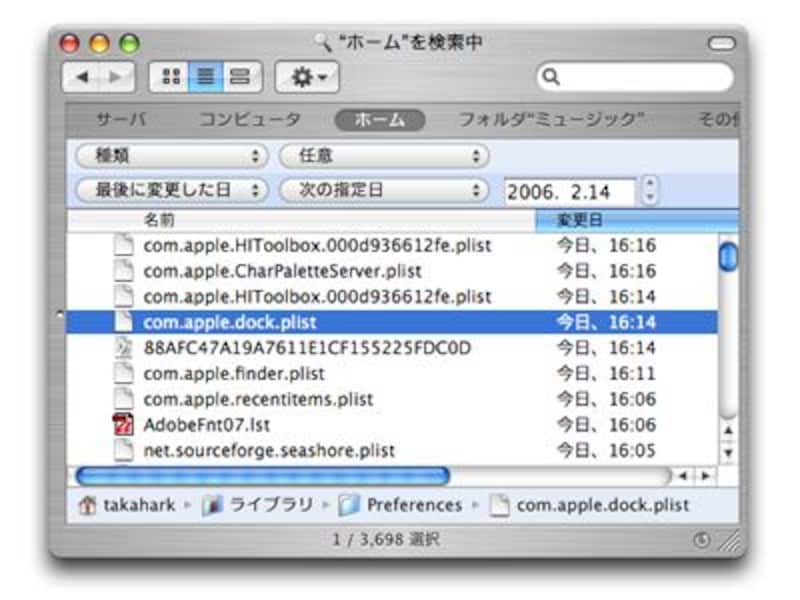Open the 任意 dropdown
Screen dimensions: 800x600
click(x=383, y=156)
